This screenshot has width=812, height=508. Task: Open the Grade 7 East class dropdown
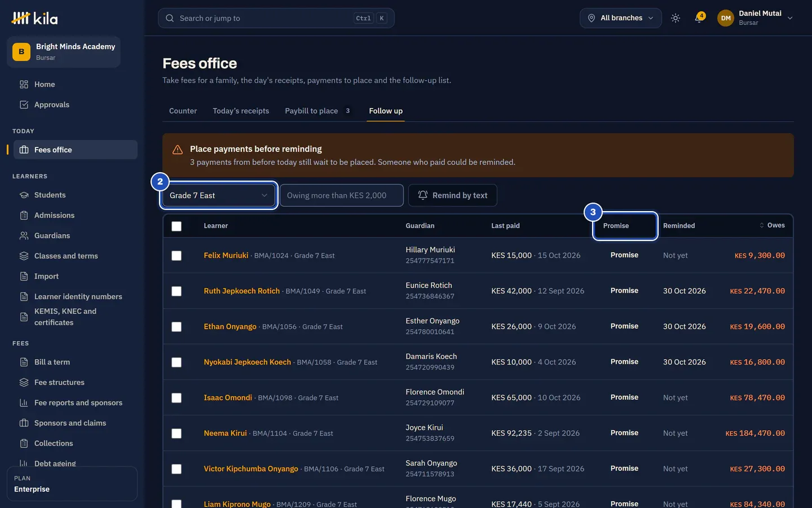click(x=219, y=195)
